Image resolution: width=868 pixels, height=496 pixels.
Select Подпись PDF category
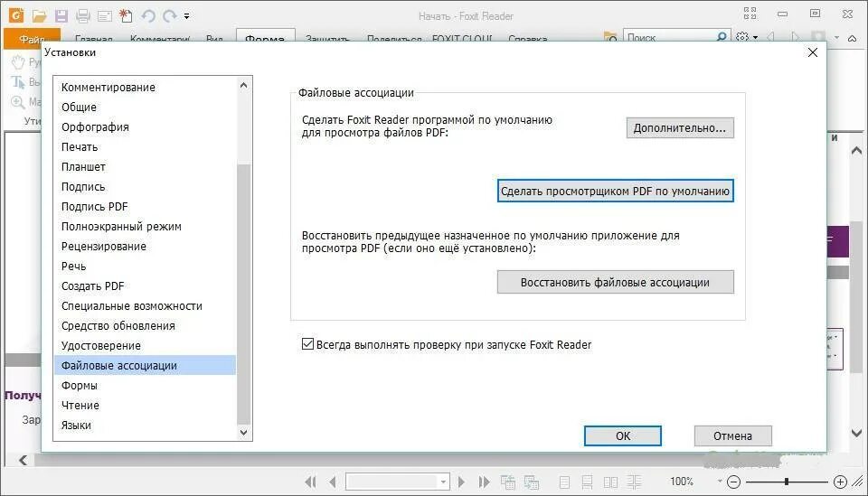pos(145,207)
